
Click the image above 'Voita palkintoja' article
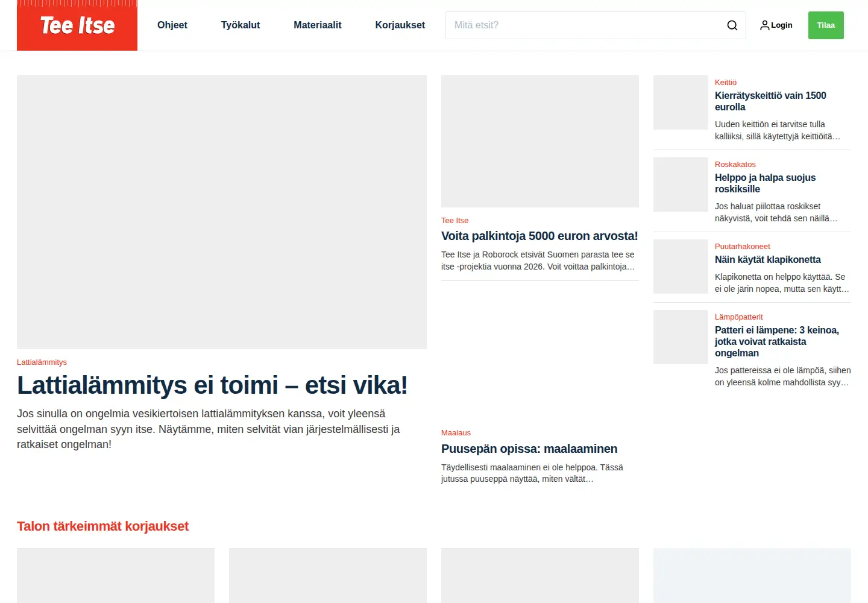click(x=540, y=141)
